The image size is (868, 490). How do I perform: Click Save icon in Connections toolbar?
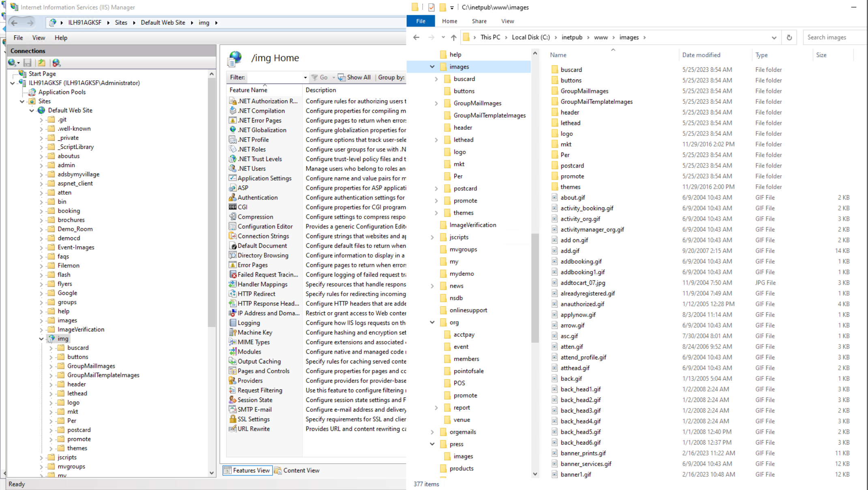(x=28, y=63)
